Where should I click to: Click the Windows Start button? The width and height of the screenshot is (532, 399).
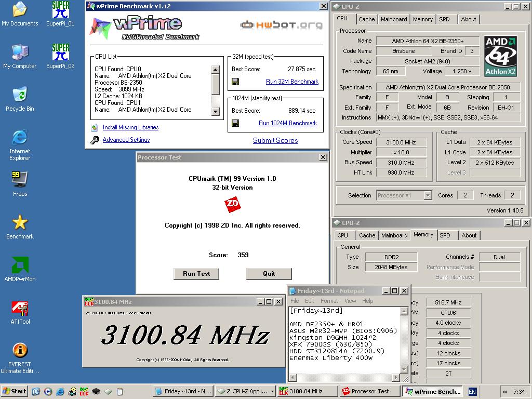(x=14, y=392)
